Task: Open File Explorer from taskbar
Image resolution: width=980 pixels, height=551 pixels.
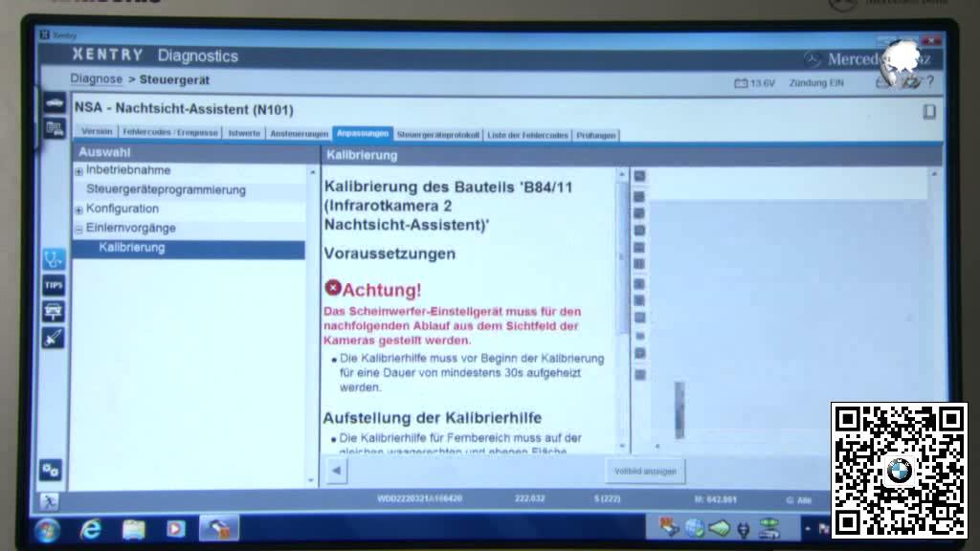Action: 133,530
